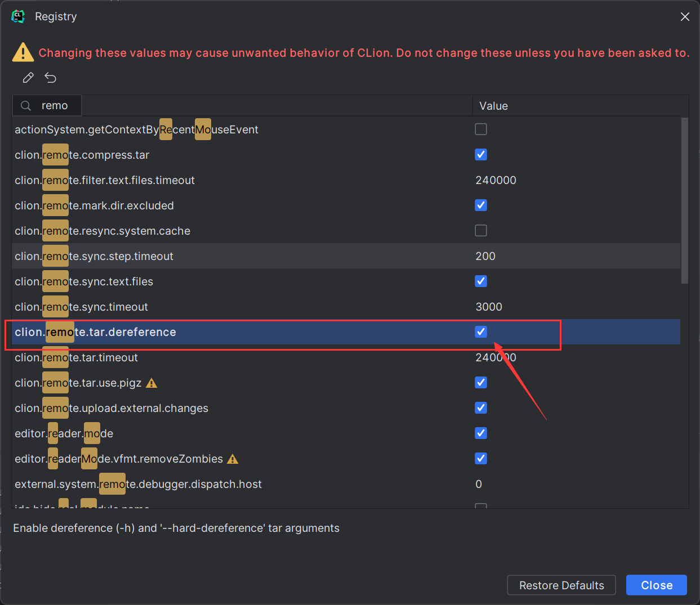
Task: Click value 240000 for filter.text.files.timeout
Action: click(x=496, y=180)
